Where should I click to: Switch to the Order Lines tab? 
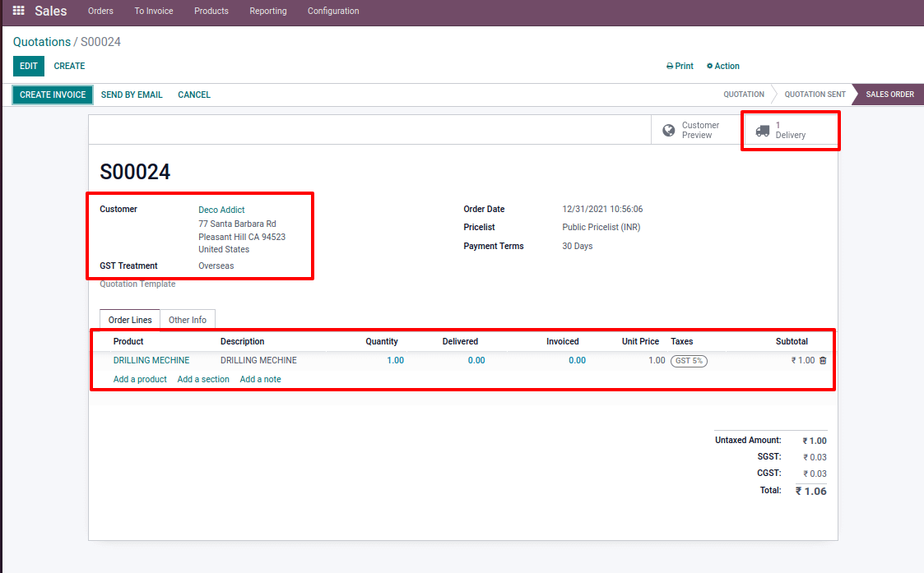[x=130, y=320]
